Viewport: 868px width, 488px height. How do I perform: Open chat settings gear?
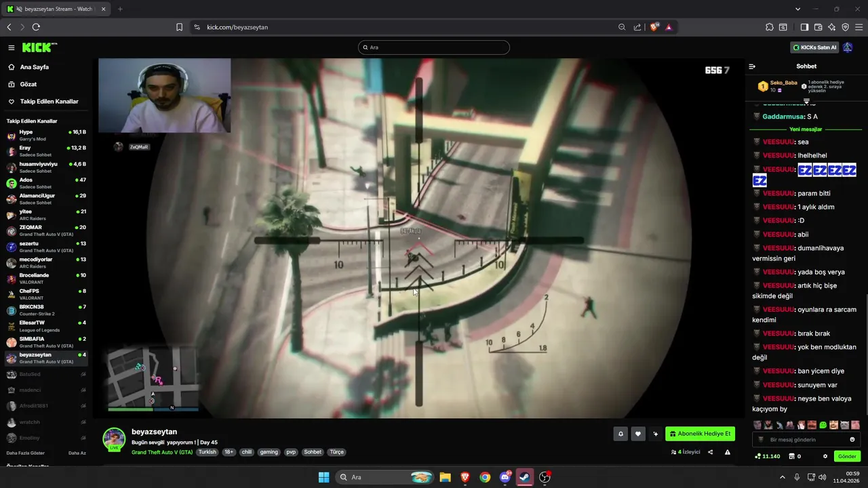(825, 456)
